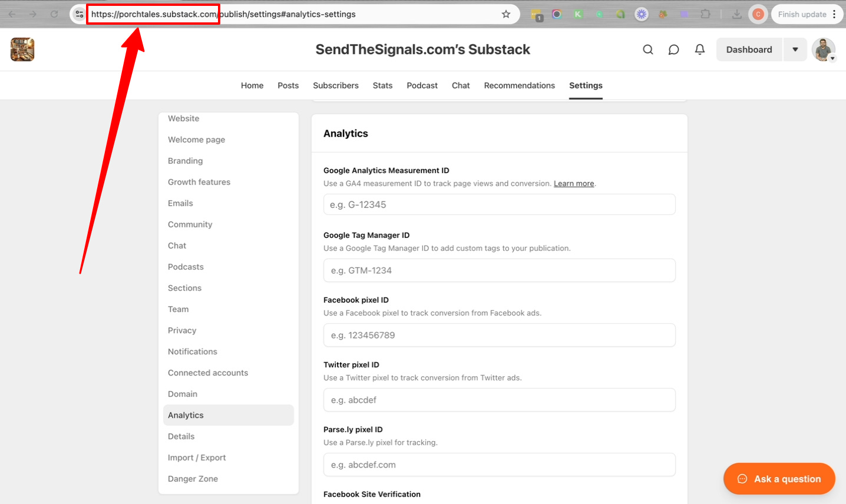Click the green K extension icon

tap(578, 14)
